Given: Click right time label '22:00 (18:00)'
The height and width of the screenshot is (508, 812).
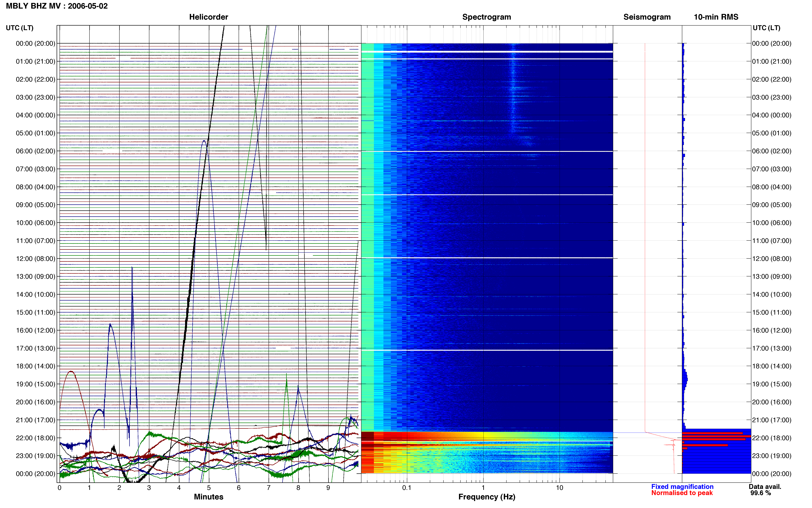Looking at the screenshot, I should point(772,438).
